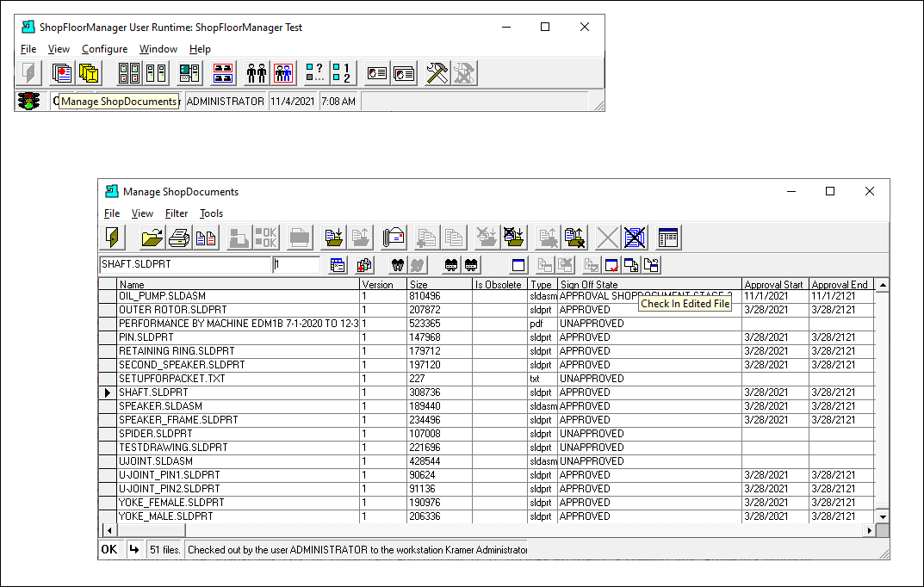The image size is (924, 587).
Task: Click the Sign Off State column header
Action: click(x=649, y=284)
